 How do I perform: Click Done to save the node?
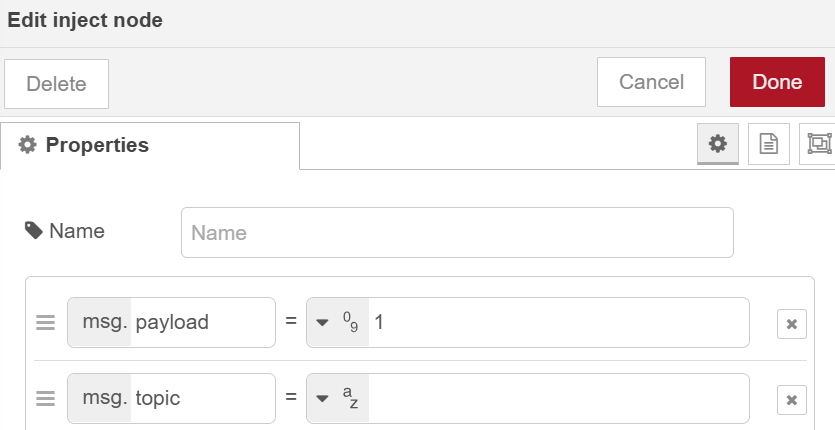tap(777, 82)
